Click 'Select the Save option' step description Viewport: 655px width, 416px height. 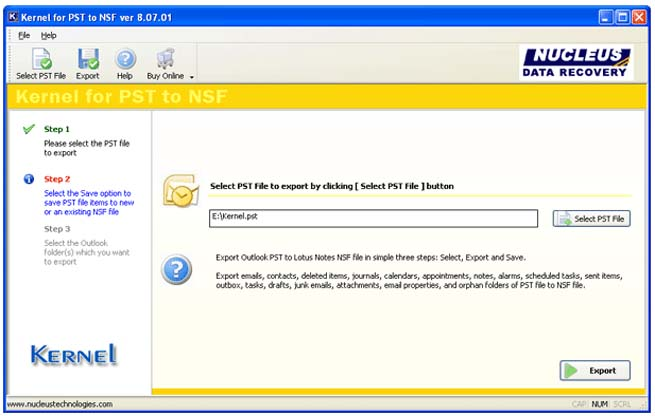(x=89, y=203)
